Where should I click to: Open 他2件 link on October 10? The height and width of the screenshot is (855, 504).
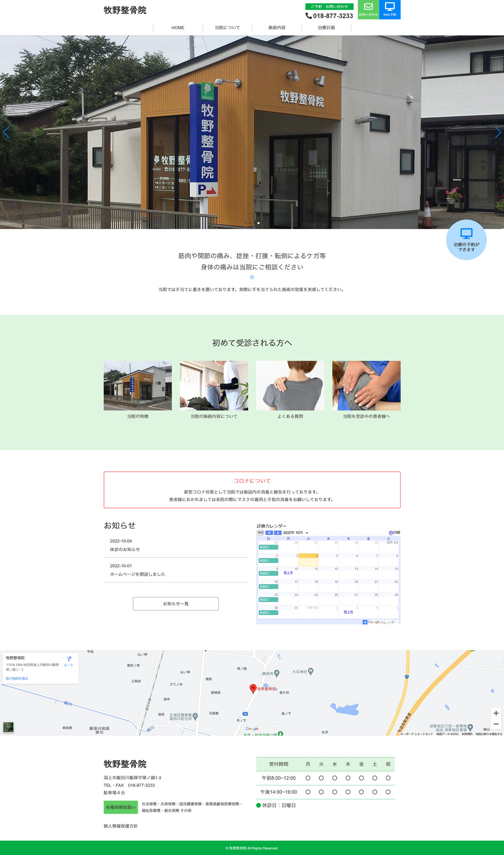pos(288,573)
